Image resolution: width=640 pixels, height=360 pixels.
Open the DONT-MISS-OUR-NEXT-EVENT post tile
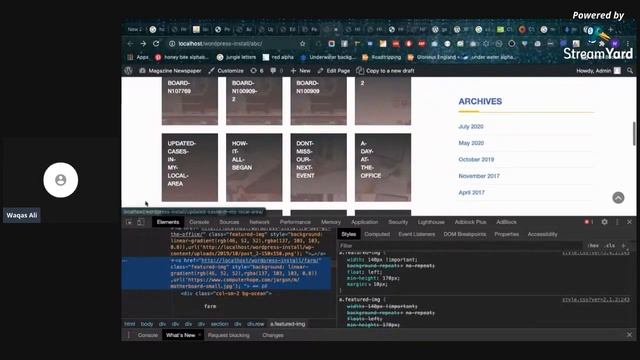point(318,167)
